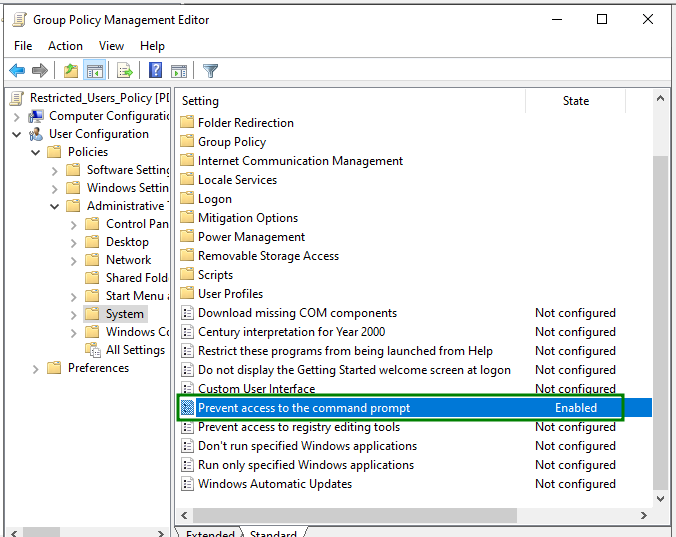Viewport: 676px width, 537px height.
Task: Click the Up one level folder icon
Action: tap(71, 70)
